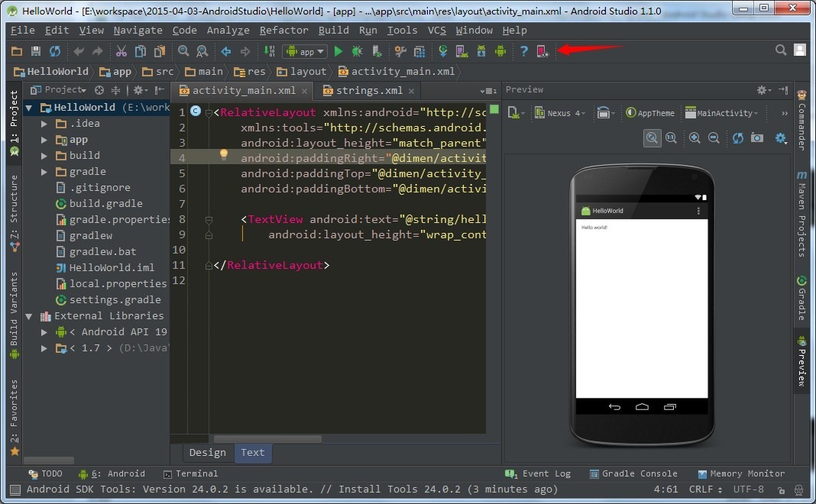
Task: Click the Paste clipboard icon
Action: pos(159,51)
